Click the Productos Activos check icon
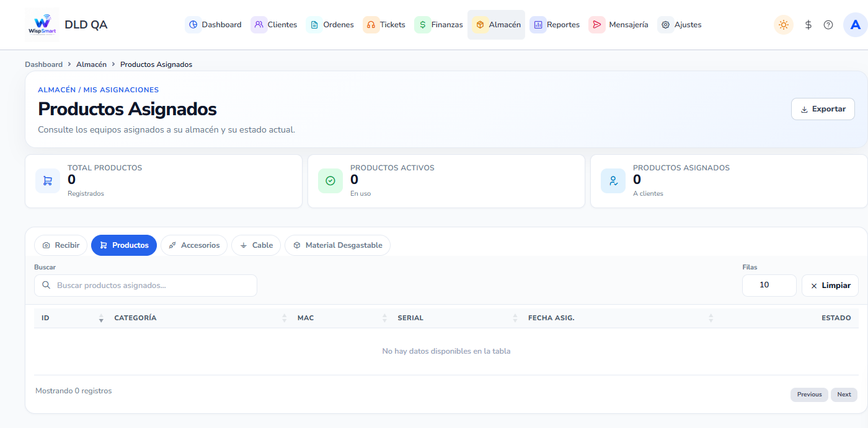 [330, 181]
